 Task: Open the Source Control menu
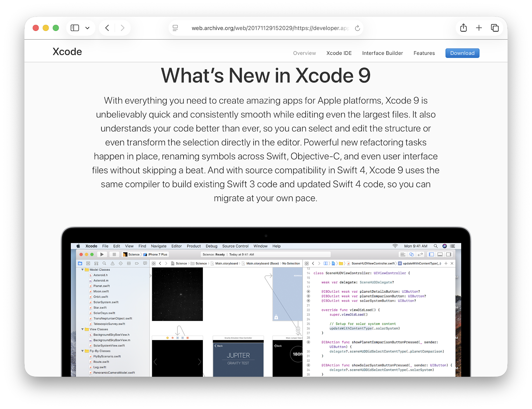point(235,246)
